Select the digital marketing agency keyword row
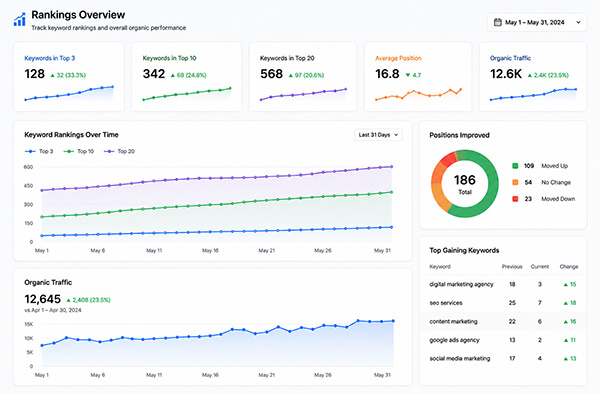 pyautogui.click(x=503, y=284)
